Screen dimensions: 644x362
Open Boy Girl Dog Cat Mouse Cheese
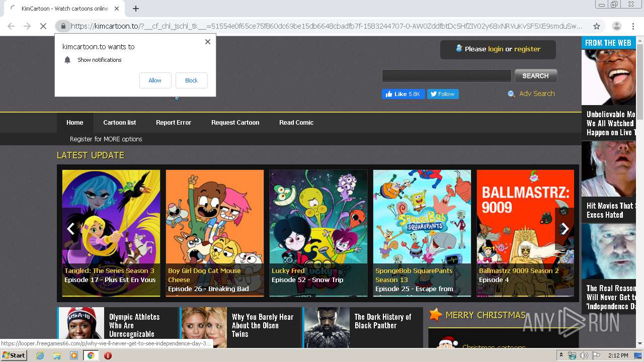(x=215, y=233)
